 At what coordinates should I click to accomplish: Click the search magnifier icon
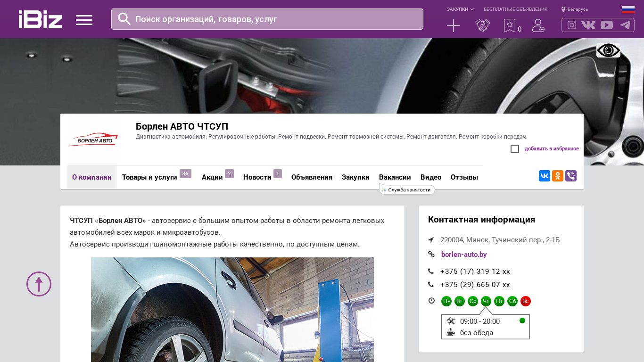pos(124,19)
